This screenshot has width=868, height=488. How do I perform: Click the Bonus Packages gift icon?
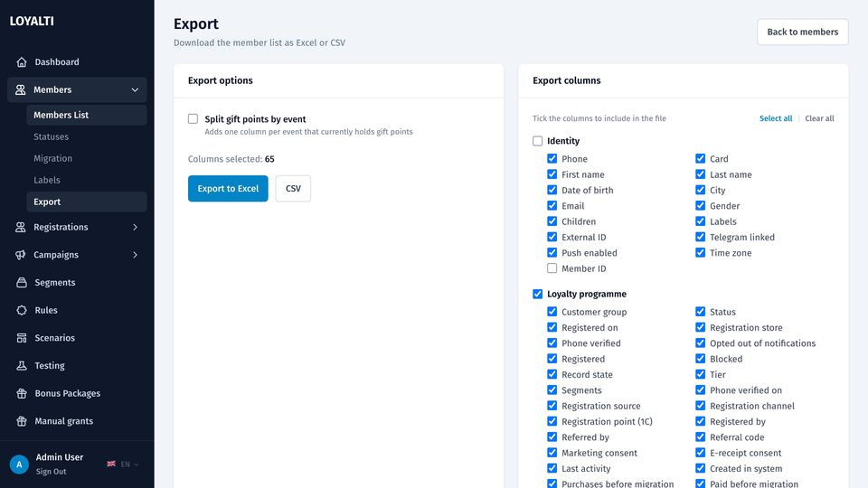[22, 393]
